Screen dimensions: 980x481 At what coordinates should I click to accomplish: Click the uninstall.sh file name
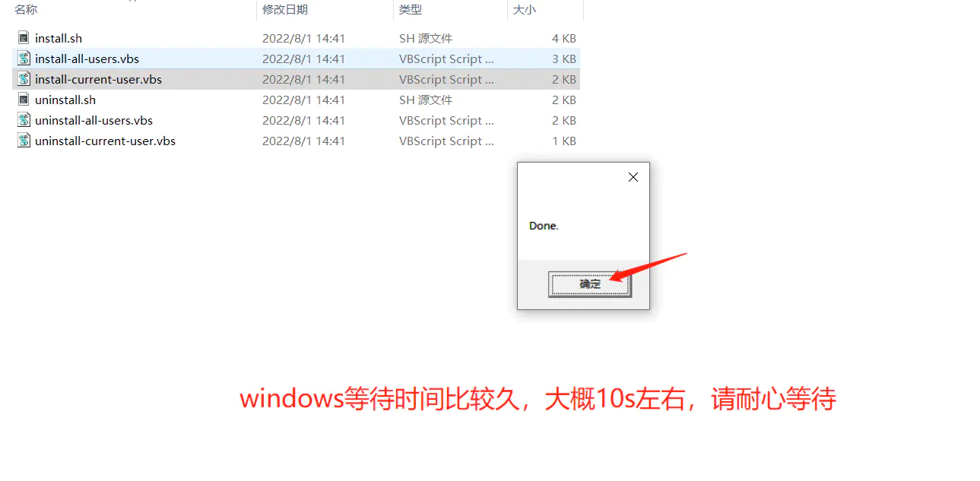65,100
